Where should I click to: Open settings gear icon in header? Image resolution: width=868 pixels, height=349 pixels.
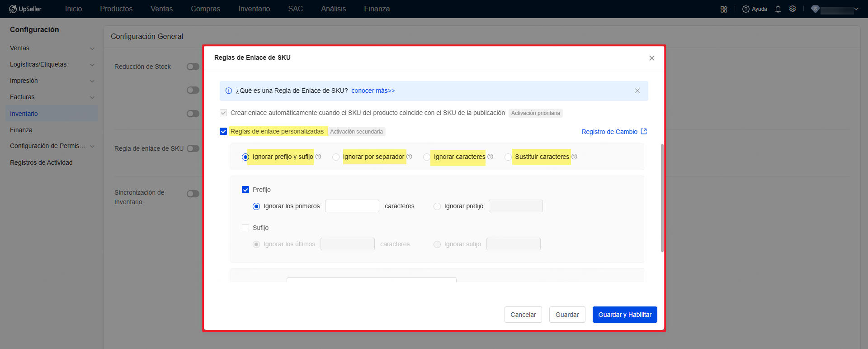click(x=792, y=9)
